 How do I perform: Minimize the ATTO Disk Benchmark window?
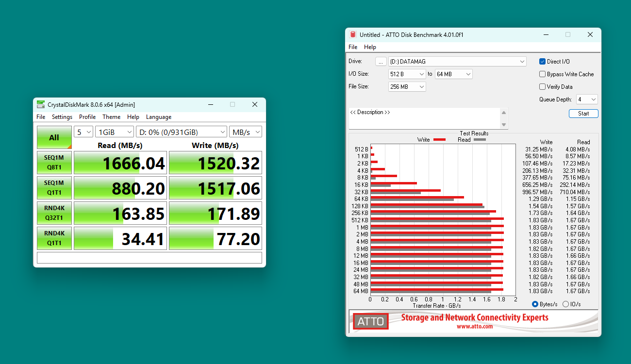546,35
